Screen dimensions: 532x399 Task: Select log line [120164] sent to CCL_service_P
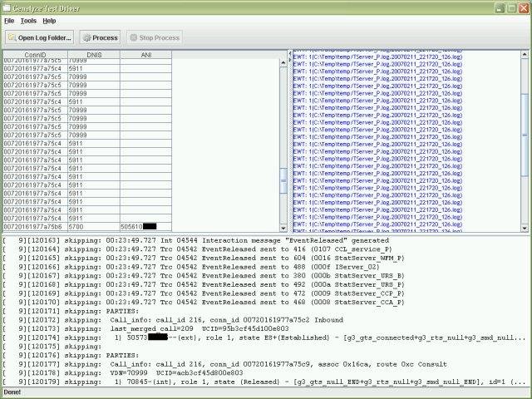198,249
